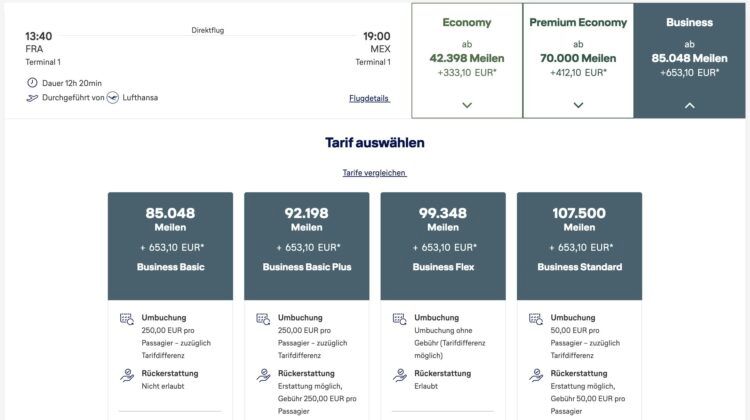
Task: Click Umbuchung calendar icon in Business Basic Plus
Action: (x=262, y=320)
